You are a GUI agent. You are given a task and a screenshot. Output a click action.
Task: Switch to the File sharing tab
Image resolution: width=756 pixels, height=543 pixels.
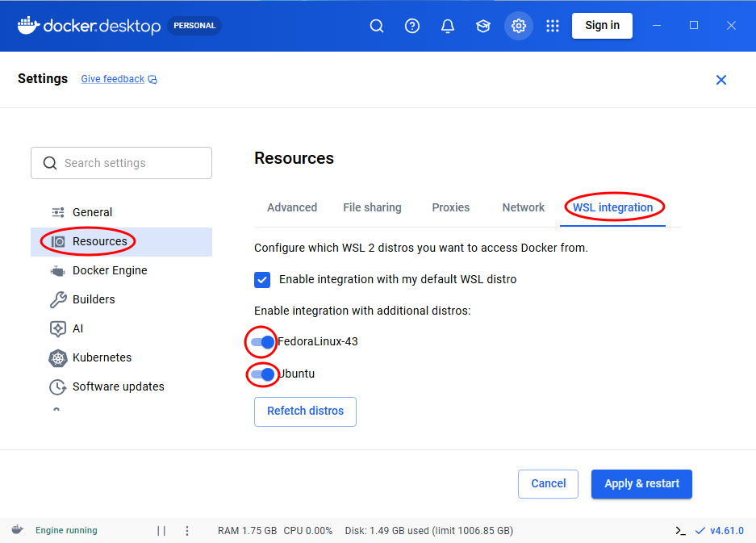click(372, 207)
